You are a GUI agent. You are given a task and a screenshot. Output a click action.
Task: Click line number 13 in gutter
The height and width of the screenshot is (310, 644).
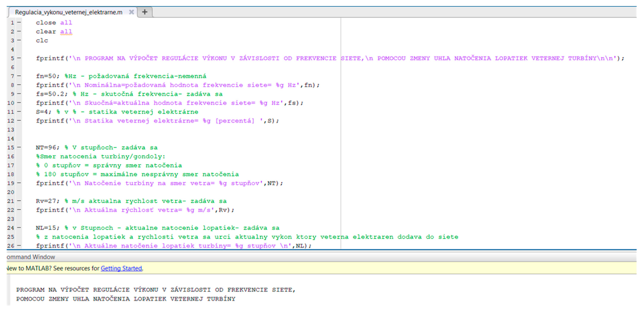(x=11, y=130)
